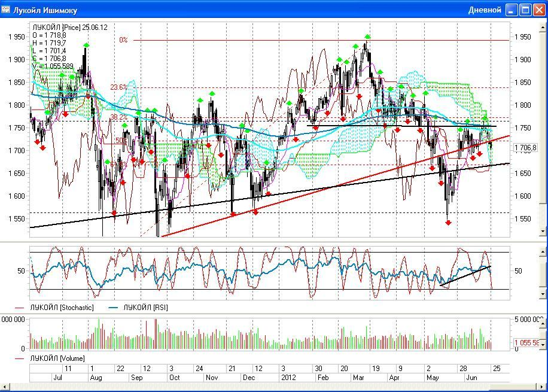This screenshot has height=392, width=548.
Task: Click the price pane scroll up arrow
Action: [543, 26]
